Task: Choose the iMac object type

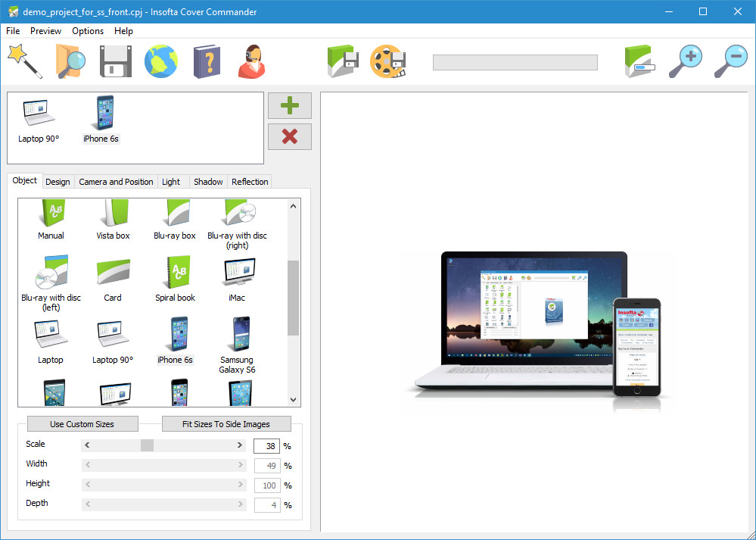Action: pos(237,280)
